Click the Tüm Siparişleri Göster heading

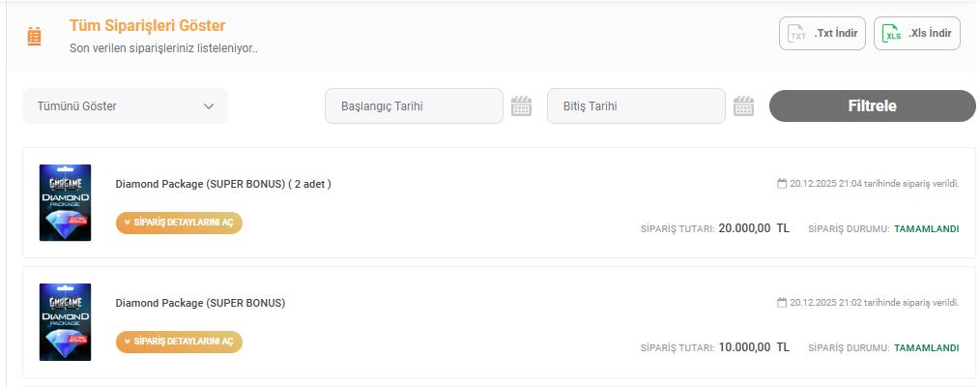coord(148,26)
